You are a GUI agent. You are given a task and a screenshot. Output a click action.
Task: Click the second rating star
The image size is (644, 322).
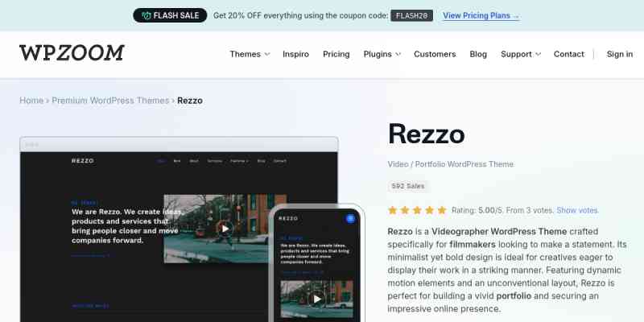click(405, 210)
